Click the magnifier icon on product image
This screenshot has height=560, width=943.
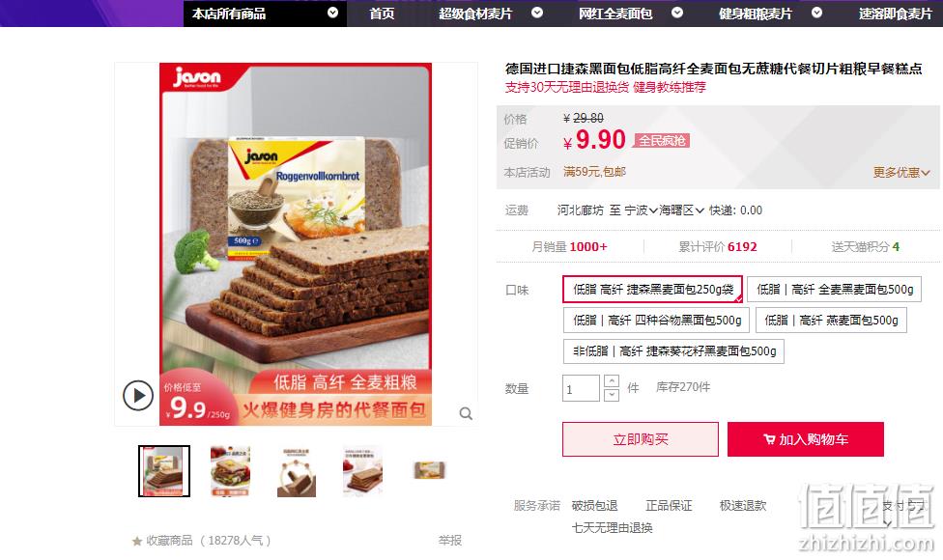(x=466, y=413)
